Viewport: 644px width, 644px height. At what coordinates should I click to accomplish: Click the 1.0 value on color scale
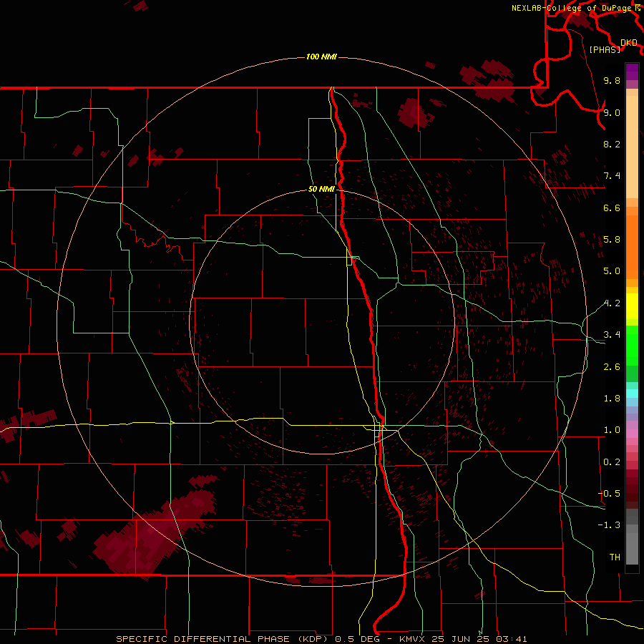pyautogui.click(x=612, y=430)
